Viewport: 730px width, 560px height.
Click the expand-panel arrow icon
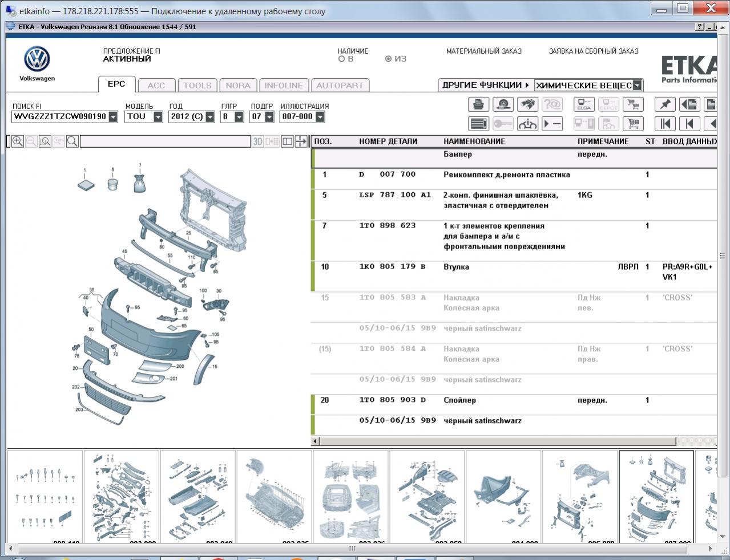pyautogui.click(x=301, y=141)
